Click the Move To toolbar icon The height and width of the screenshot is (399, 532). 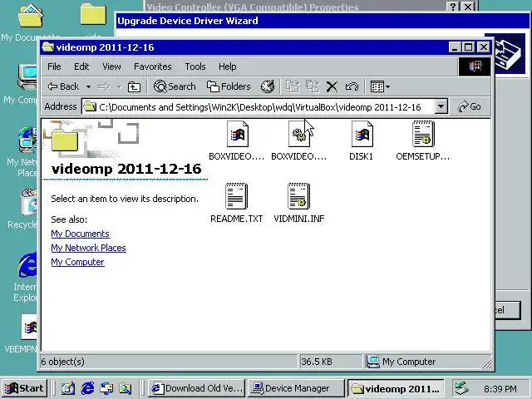[293, 86]
